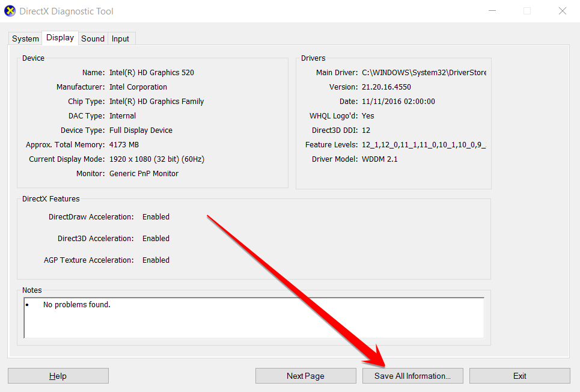
Task: Click the 'Intel(R) HD Graphics 520' name value
Action: [x=151, y=73]
